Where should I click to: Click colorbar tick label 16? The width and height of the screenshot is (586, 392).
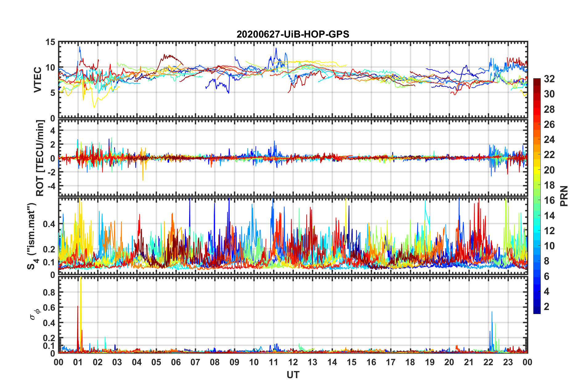click(x=549, y=201)
